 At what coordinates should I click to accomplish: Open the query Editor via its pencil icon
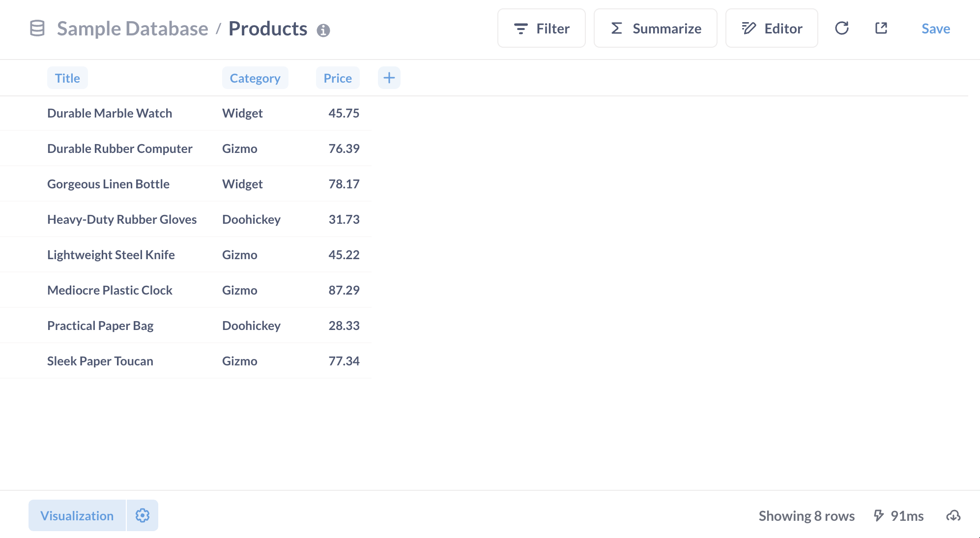(x=748, y=28)
